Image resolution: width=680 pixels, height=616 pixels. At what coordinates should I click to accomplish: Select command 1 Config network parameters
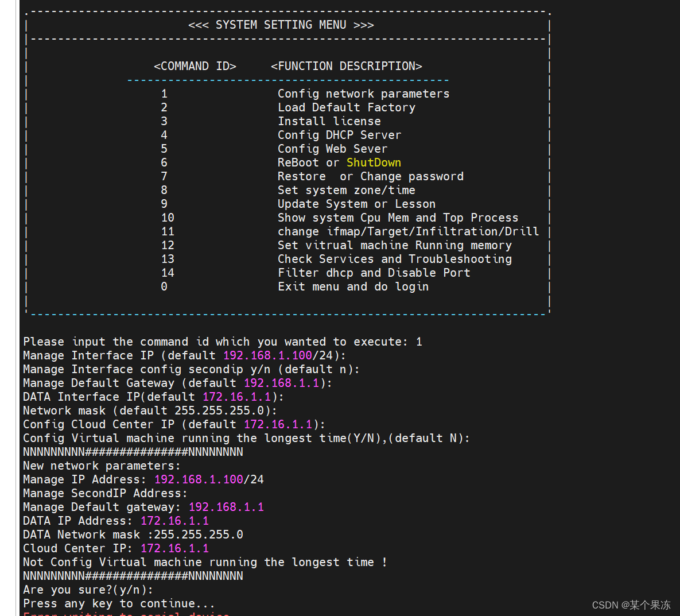[x=363, y=93]
